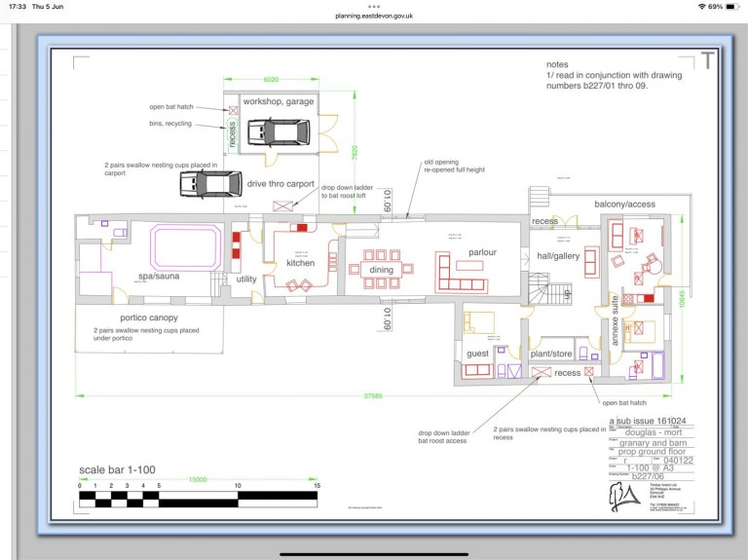748x560 pixels.
Task: Click the 'bins, recycling' annotation
Action: tap(170, 124)
